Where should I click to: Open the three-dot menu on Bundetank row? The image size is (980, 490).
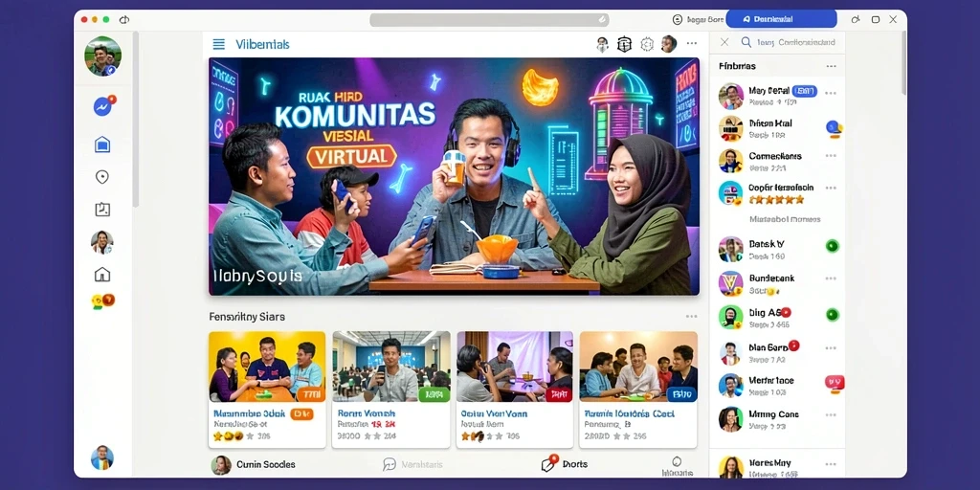coord(831,278)
